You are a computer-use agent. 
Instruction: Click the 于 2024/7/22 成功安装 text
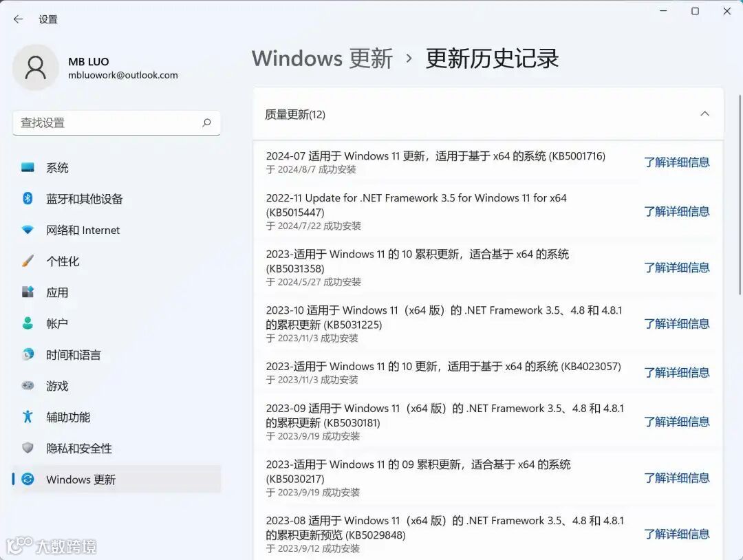click(x=313, y=226)
